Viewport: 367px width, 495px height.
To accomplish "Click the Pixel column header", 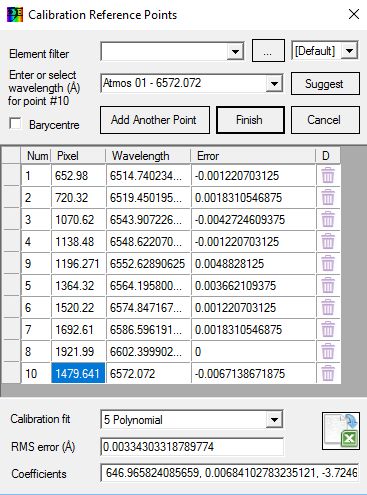I will tap(78, 156).
